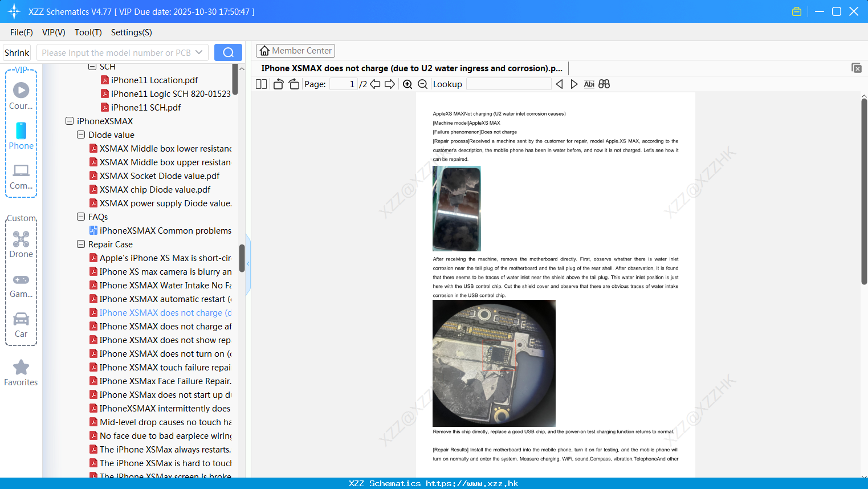Open the Member Center home button
This screenshot has height=489, width=868.
coord(295,51)
